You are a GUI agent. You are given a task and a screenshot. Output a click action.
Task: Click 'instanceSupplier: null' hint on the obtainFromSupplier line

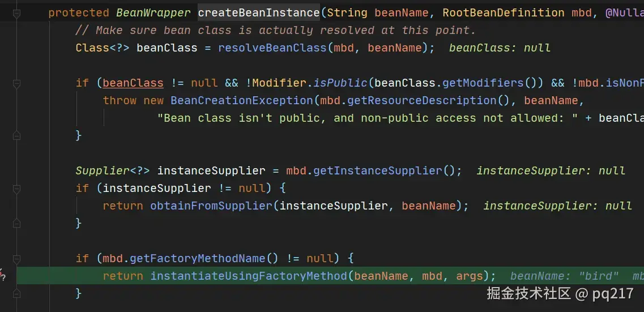coord(557,206)
